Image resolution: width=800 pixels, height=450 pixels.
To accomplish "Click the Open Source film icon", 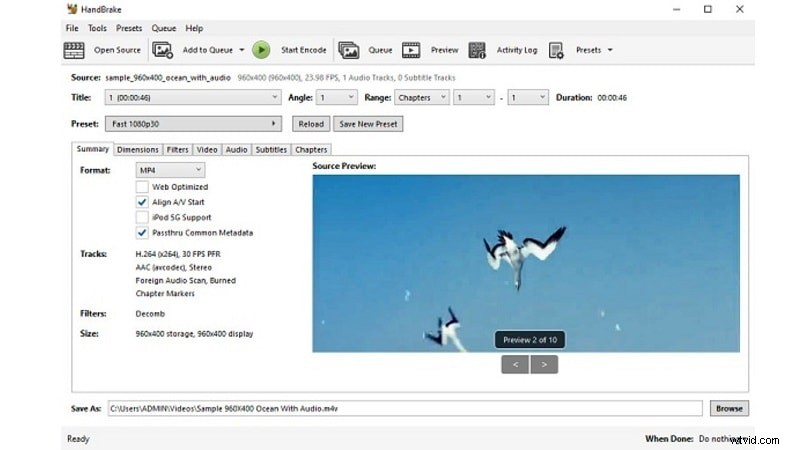I will [74, 50].
